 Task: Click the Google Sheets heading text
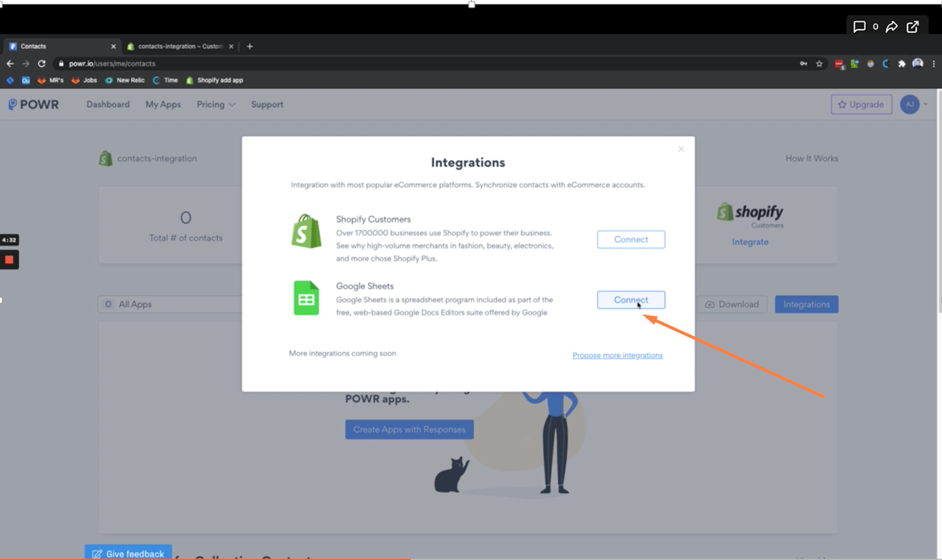(x=365, y=286)
